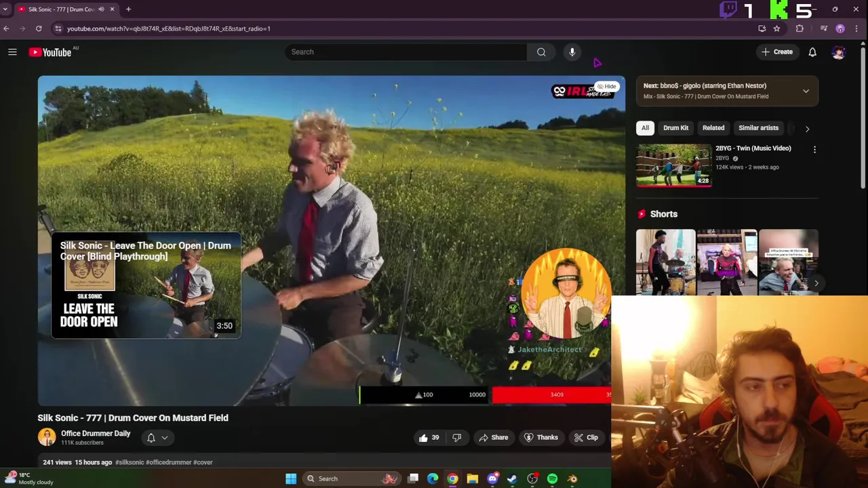Viewport: 868px width, 488px height.
Task: Start voice search with the microphone
Action: click(572, 52)
